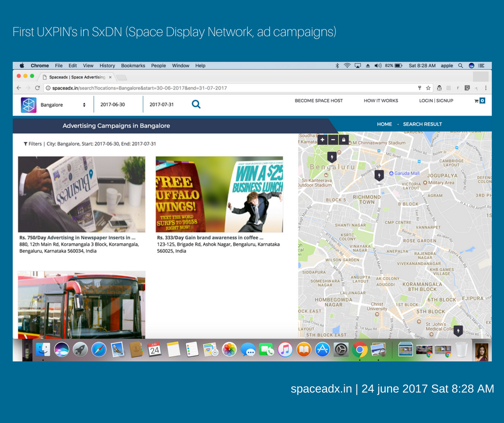This screenshot has width=504, height=423.
Task: Open the History menu
Action: pyautogui.click(x=107, y=65)
